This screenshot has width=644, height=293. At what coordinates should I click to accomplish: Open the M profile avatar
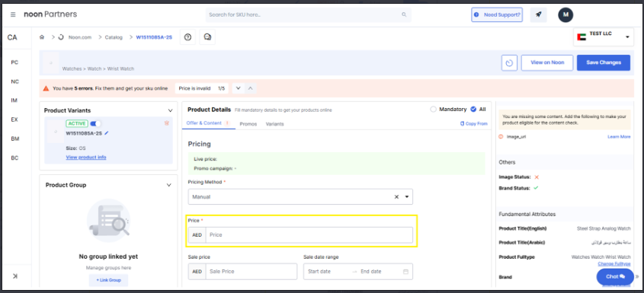click(x=566, y=14)
